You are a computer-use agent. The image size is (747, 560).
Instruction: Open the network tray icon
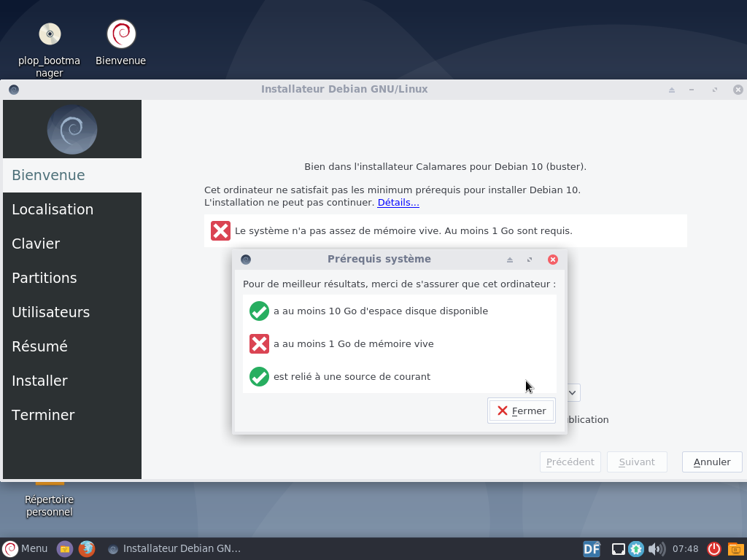(619, 550)
